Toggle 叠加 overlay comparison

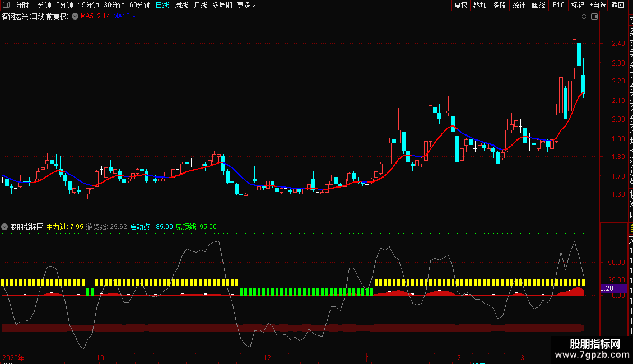(480, 5)
